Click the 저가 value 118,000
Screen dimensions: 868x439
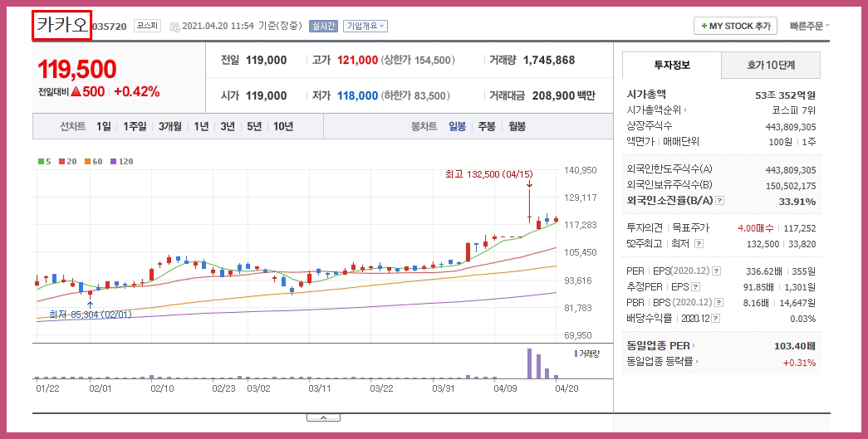pos(358,95)
